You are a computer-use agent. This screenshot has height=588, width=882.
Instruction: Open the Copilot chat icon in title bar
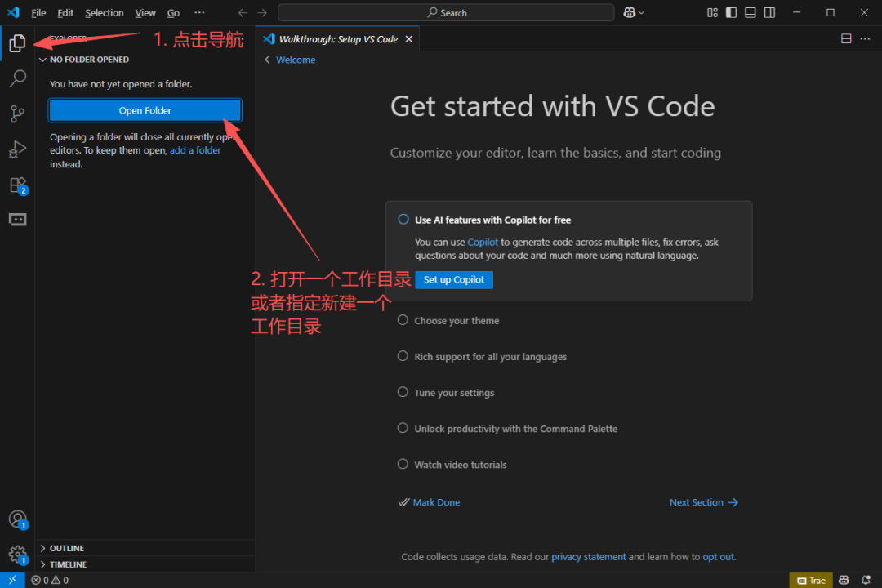point(629,12)
